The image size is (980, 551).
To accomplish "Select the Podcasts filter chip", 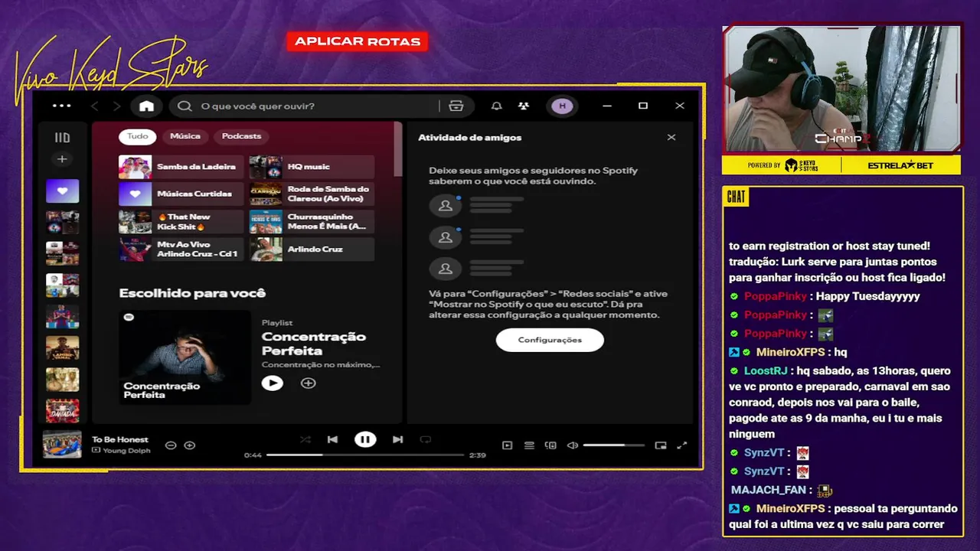I will [241, 136].
